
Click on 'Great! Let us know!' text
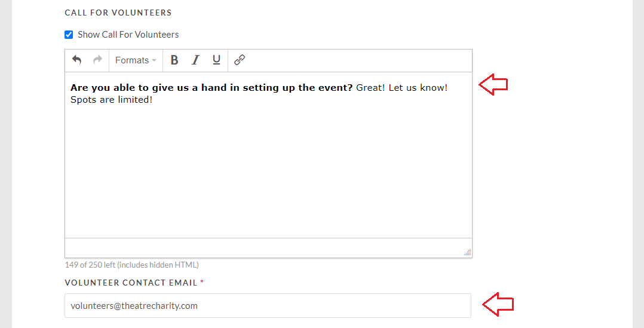click(401, 87)
